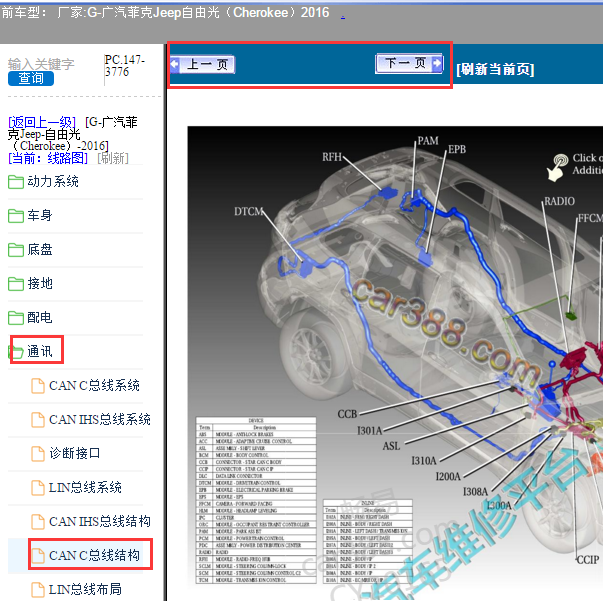This screenshot has width=603, height=601.
Task: Click the INLINE legend table
Action: (368, 541)
